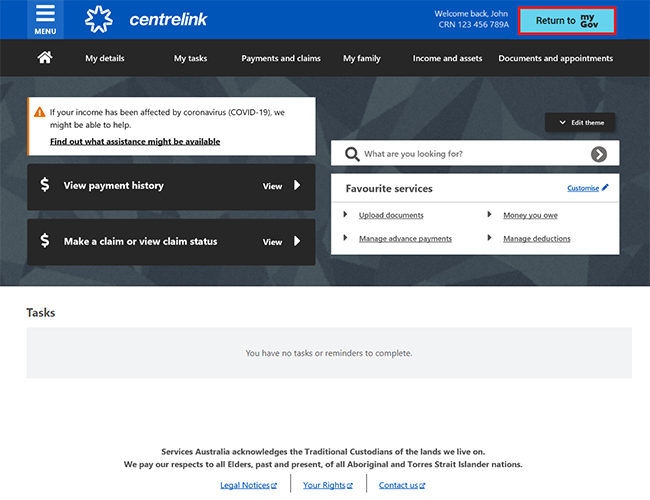The width and height of the screenshot is (650, 500).
Task: Click 'Welcome back, John' text
Action: pos(471,14)
